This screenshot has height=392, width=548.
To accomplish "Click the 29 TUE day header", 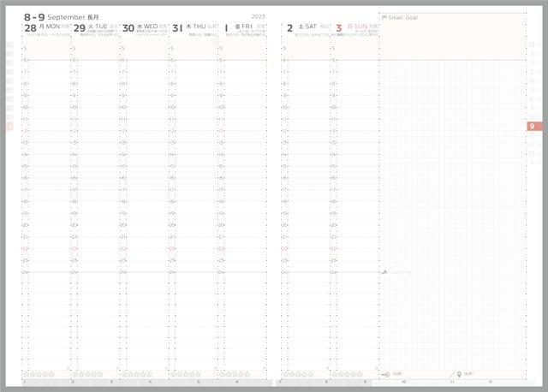I will [x=92, y=27].
